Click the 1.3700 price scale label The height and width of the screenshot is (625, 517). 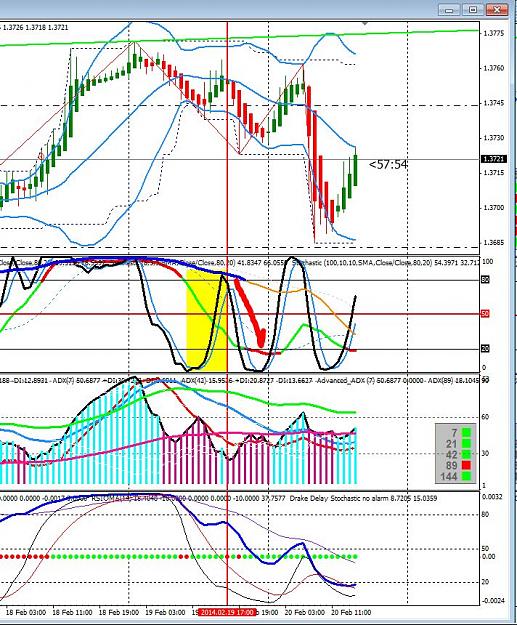[x=493, y=208]
